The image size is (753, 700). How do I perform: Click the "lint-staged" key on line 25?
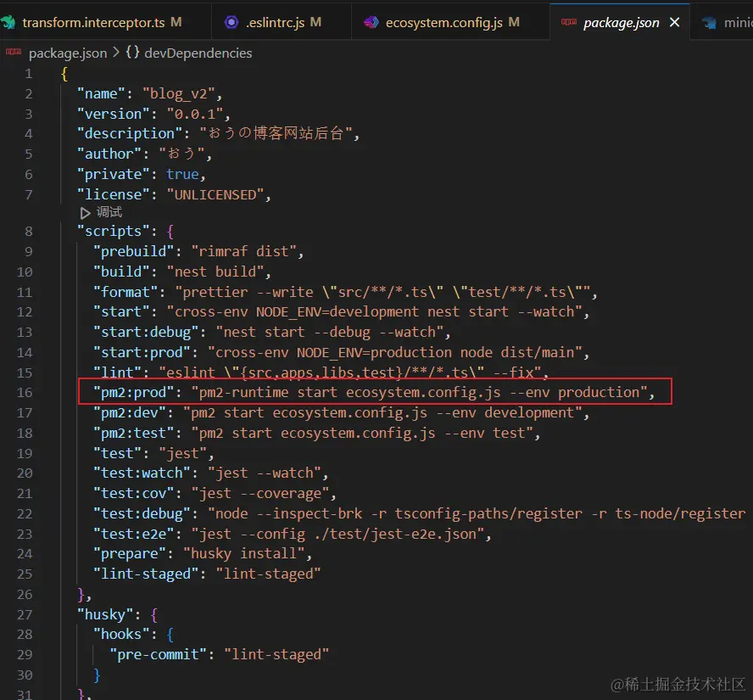pyautogui.click(x=146, y=574)
